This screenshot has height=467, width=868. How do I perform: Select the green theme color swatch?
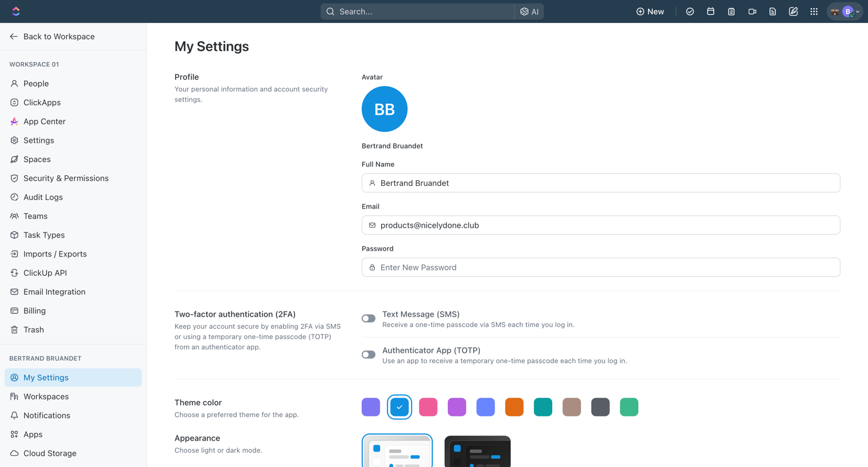(629, 407)
